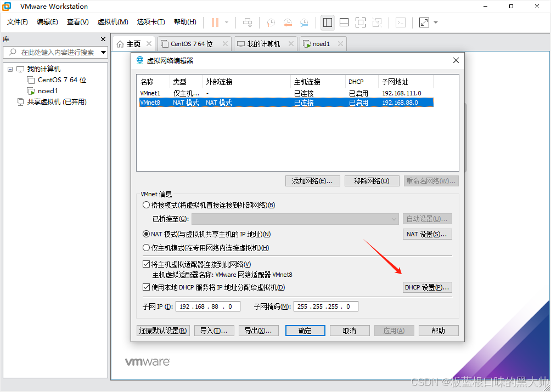
Task: Click the send Ctrl+Alt+Del toolbar icon
Action: (x=248, y=22)
